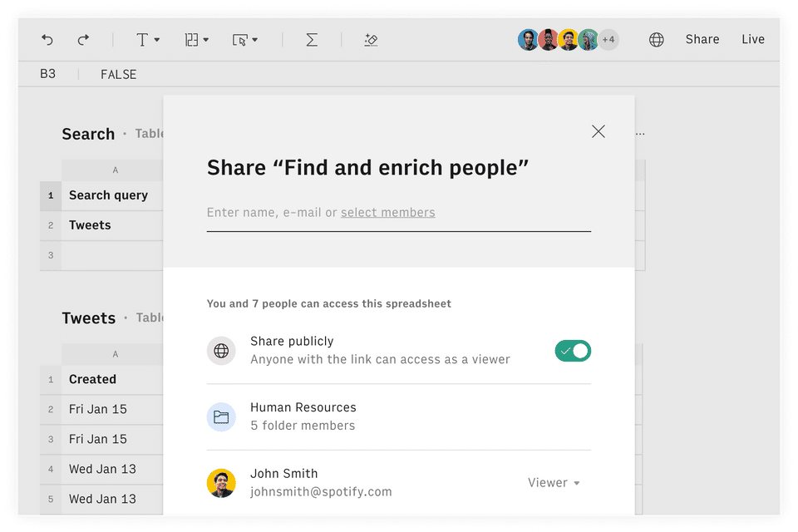This screenshot has width=798, height=532.
Task: Click the undo arrow icon
Action: coord(47,39)
